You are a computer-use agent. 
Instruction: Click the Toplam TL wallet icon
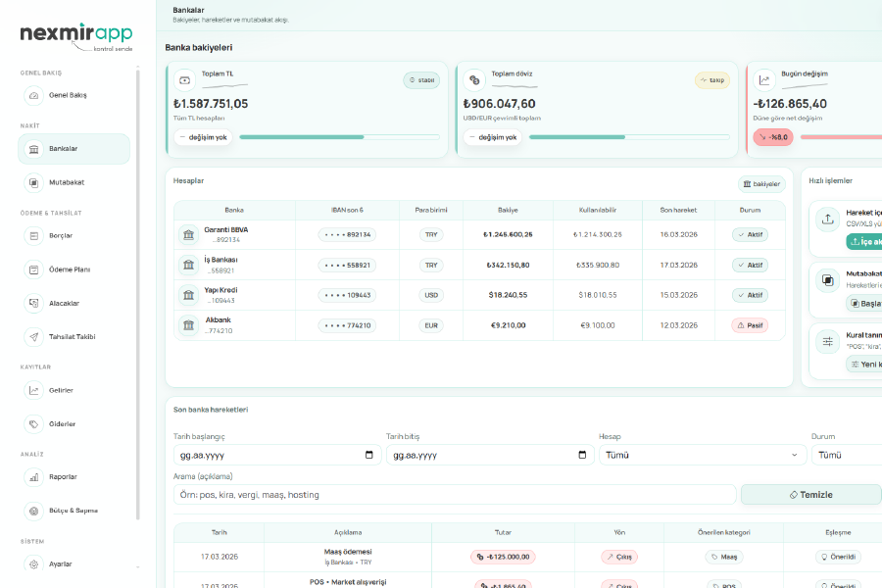(185, 79)
